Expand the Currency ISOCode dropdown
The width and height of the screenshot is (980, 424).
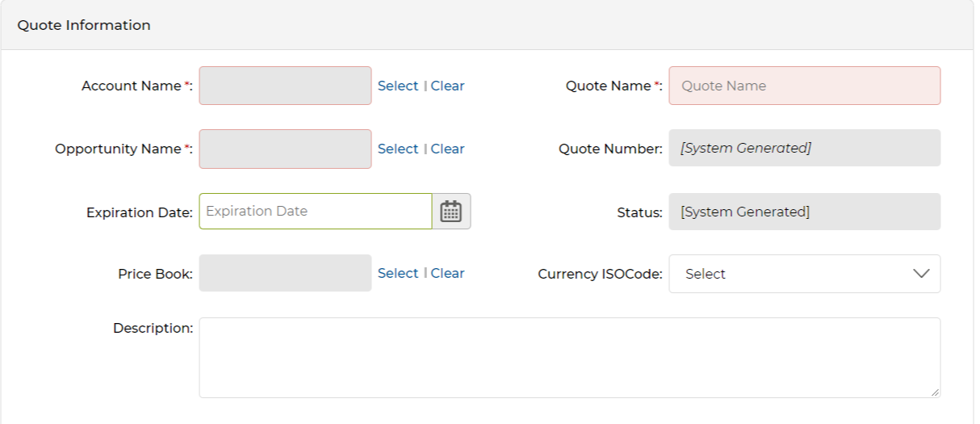coord(805,274)
